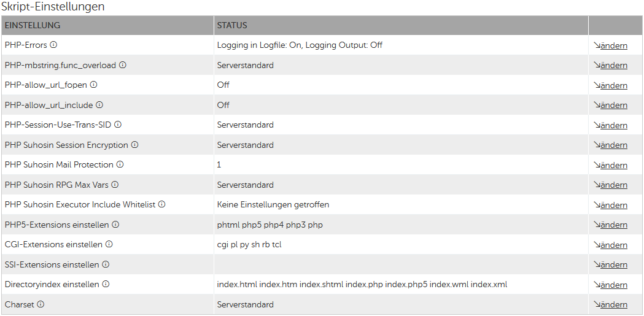Click info icon beside PHP-allow_url_fopen
The height and width of the screenshot is (316, 644).
(x=94, y=85)
